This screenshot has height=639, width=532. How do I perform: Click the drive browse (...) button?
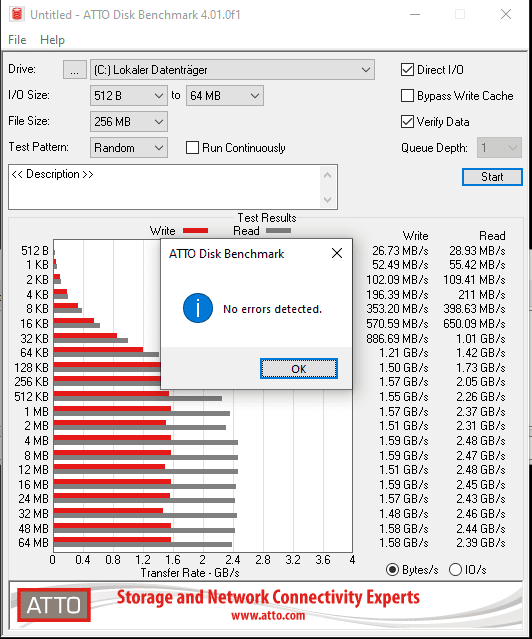coord(75,70)
